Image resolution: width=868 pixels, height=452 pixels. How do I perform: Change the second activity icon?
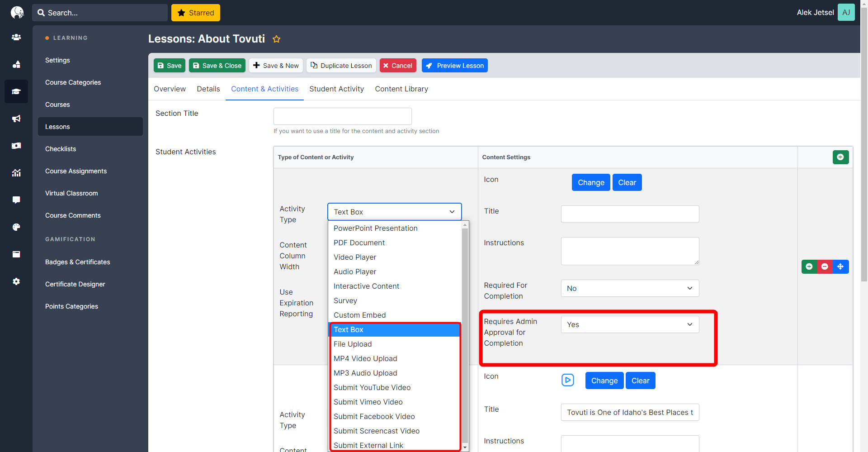(604, 381)
